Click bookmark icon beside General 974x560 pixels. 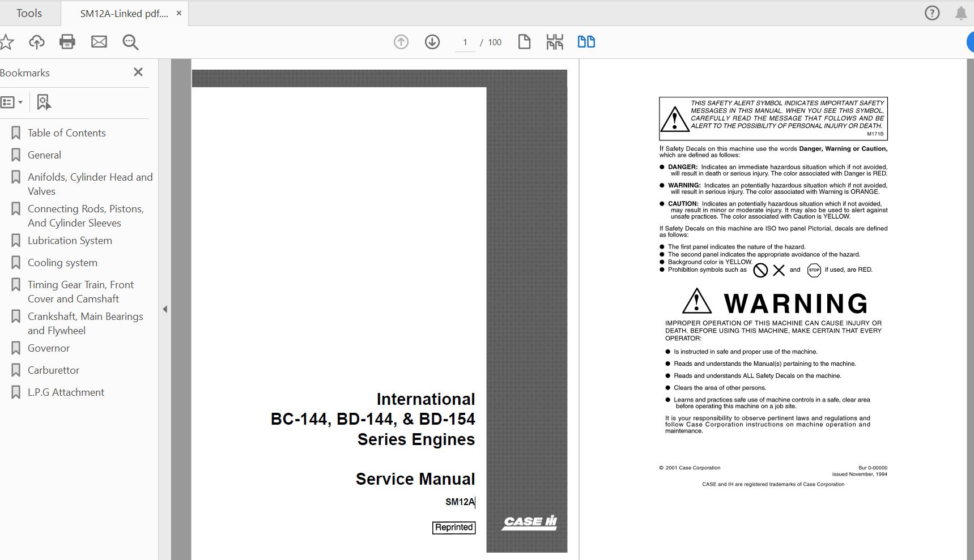[16, 155]
